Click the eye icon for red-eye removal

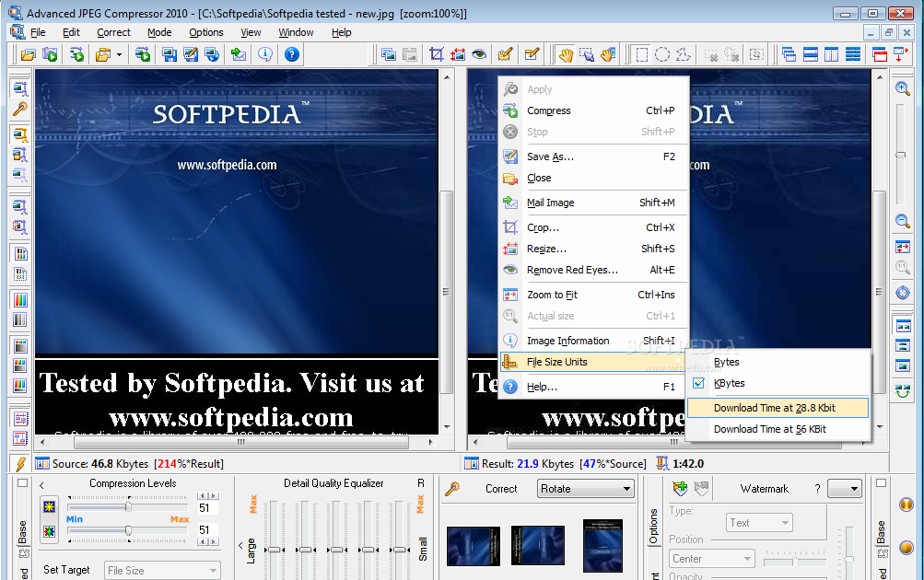pos(479,54)
